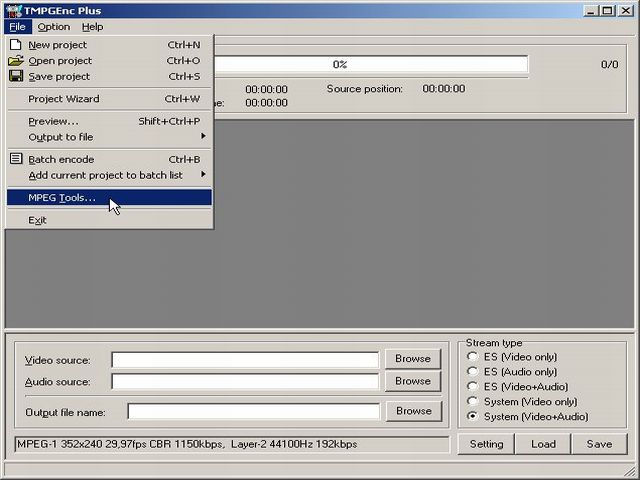Click the 0/0 frame counter
The height and width of the screenshot is (480, 640).
point(609,64)
